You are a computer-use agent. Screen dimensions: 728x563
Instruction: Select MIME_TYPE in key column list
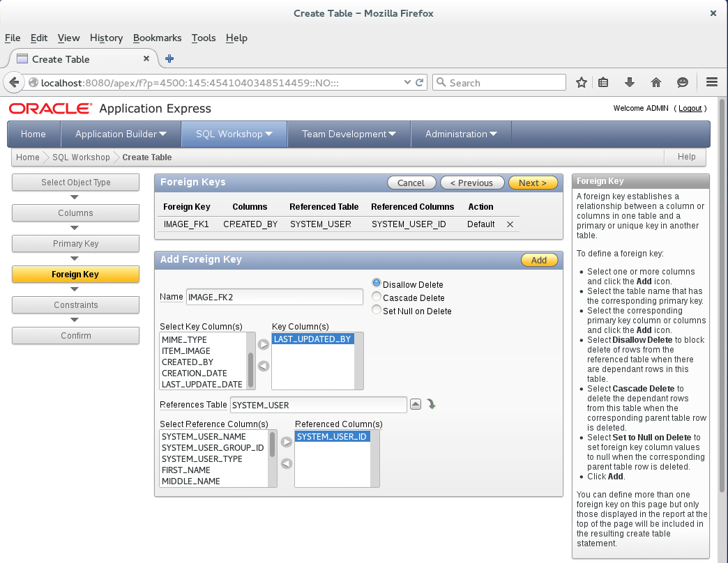pos(184,339)
